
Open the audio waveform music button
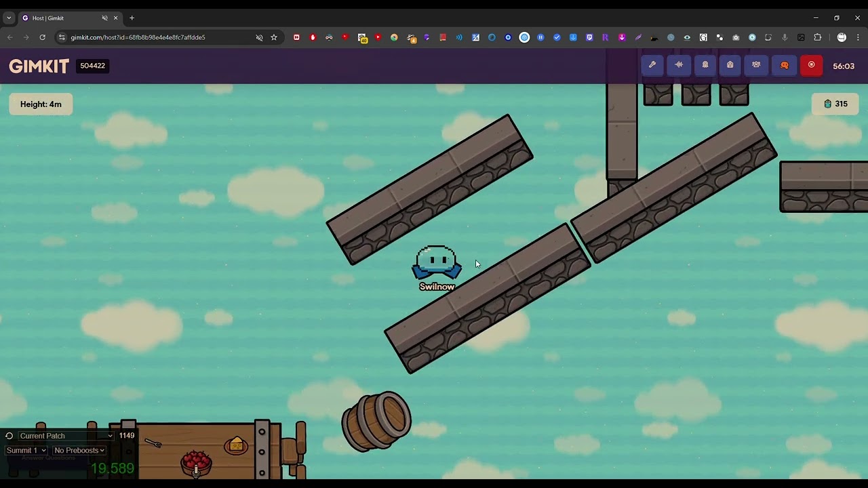click(x=679, y=65)
